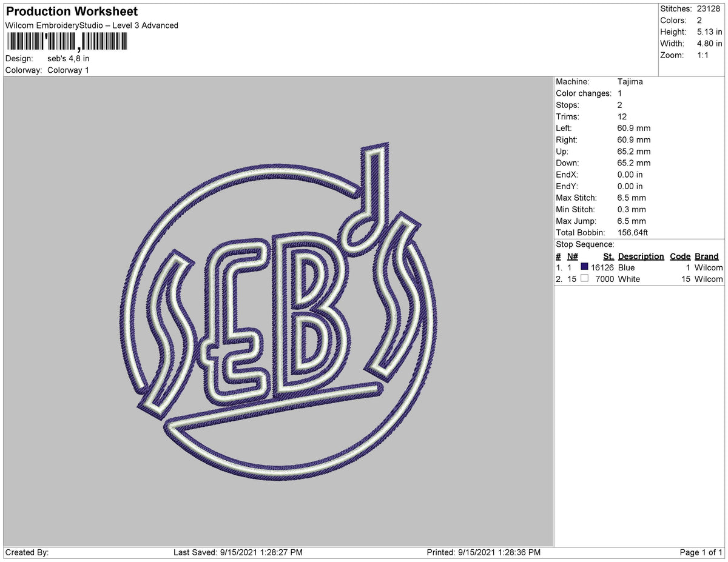Click the barcode image near the top left
728x562 pixels.
pyautogui.click(x=67, y=42)
